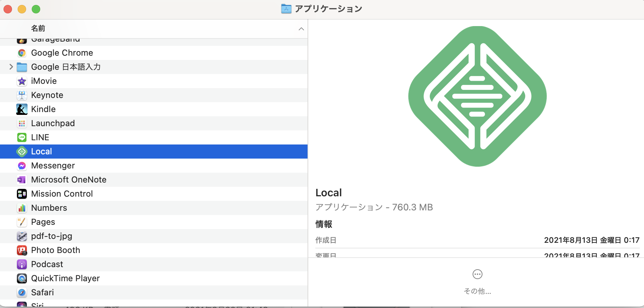Click the Numbers chart icon
Image resolution: width=644 pixels, height=308 pixels.
coord(22,208)
